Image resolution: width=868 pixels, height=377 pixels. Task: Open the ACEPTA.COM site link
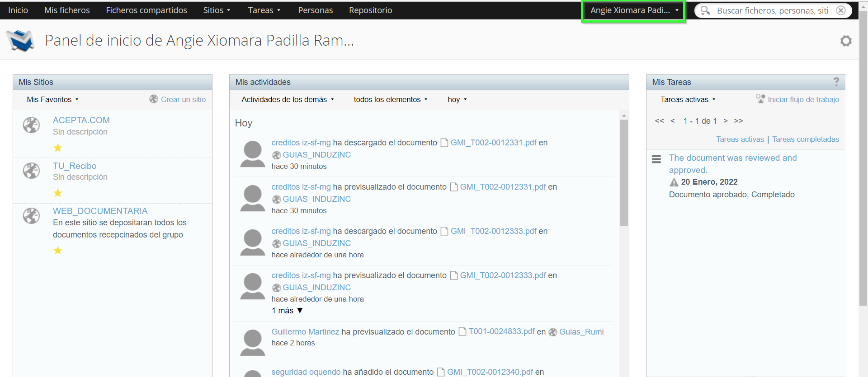81,120
